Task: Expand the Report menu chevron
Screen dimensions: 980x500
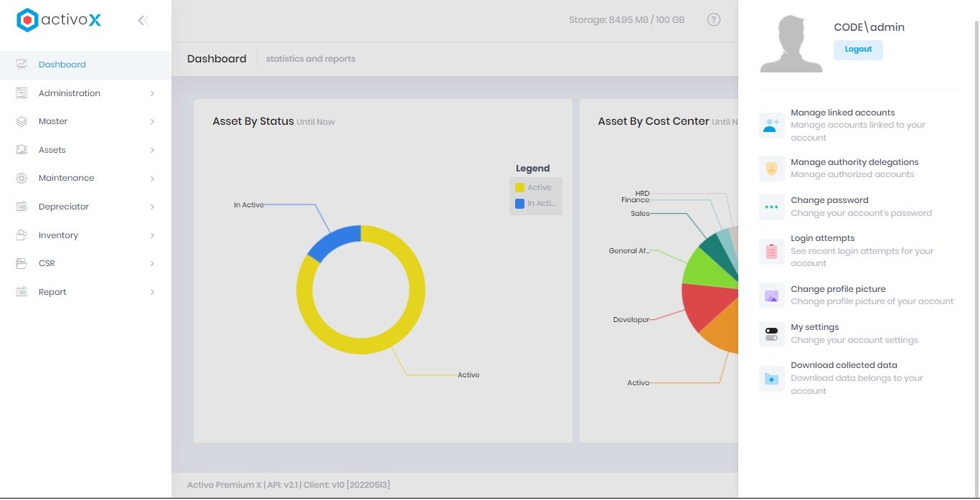Action: point(152,292)
